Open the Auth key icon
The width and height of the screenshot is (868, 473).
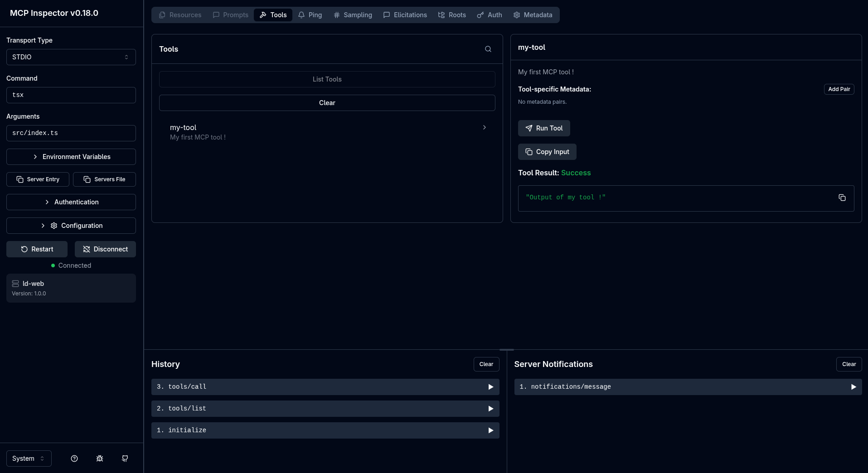tap(480, 15)
